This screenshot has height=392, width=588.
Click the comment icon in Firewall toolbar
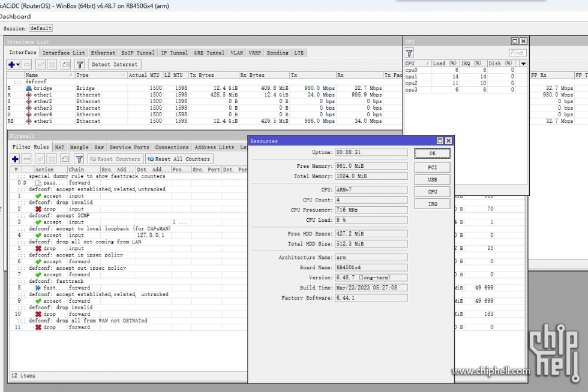click(65, 159)
